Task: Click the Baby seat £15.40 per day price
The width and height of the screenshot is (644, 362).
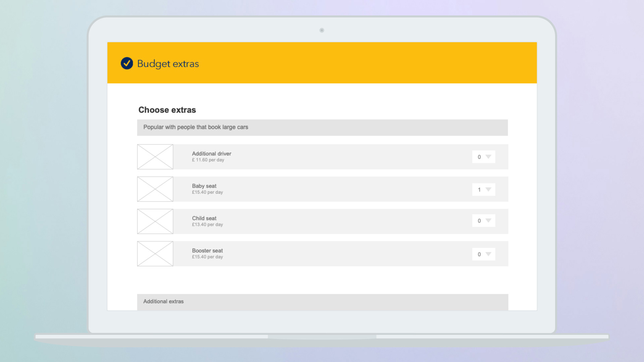Action: tap(207, 192)
